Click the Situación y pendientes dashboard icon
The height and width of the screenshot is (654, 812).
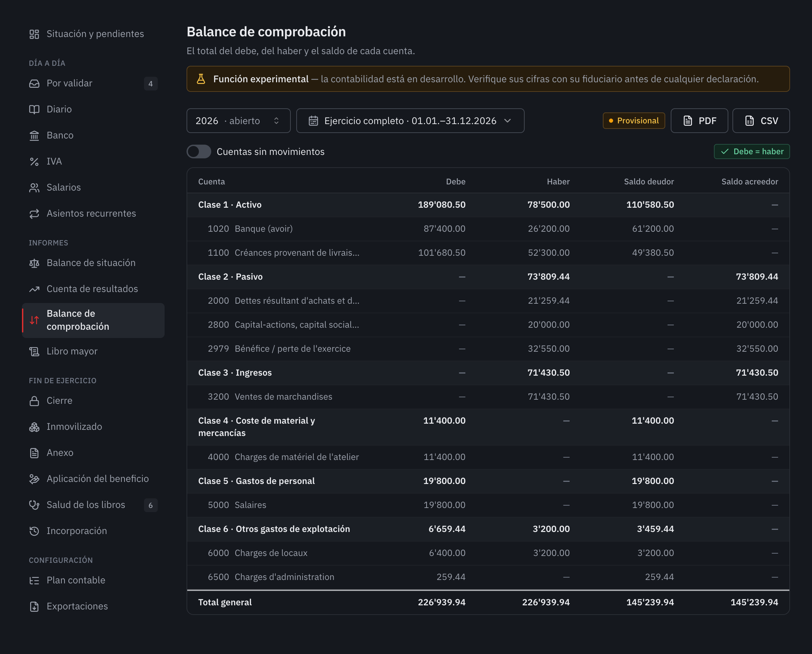(34, 34)
